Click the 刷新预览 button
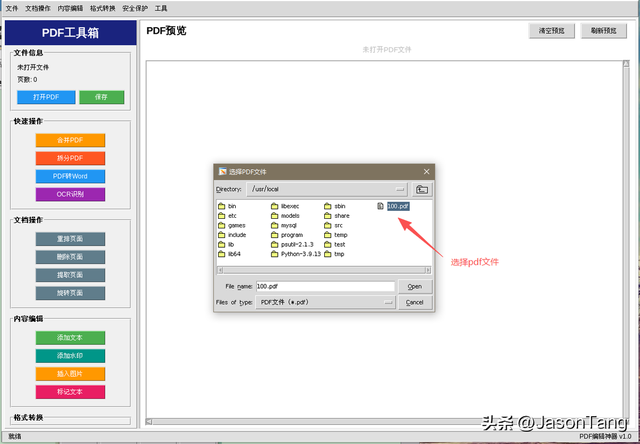Screen dimensions: 640x444 [x=604, y=31]
